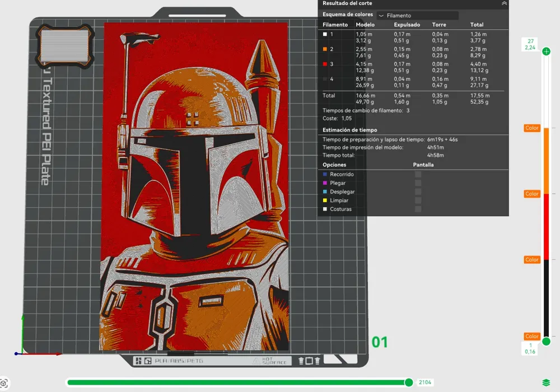Click the white Costuras legend square

325,209
